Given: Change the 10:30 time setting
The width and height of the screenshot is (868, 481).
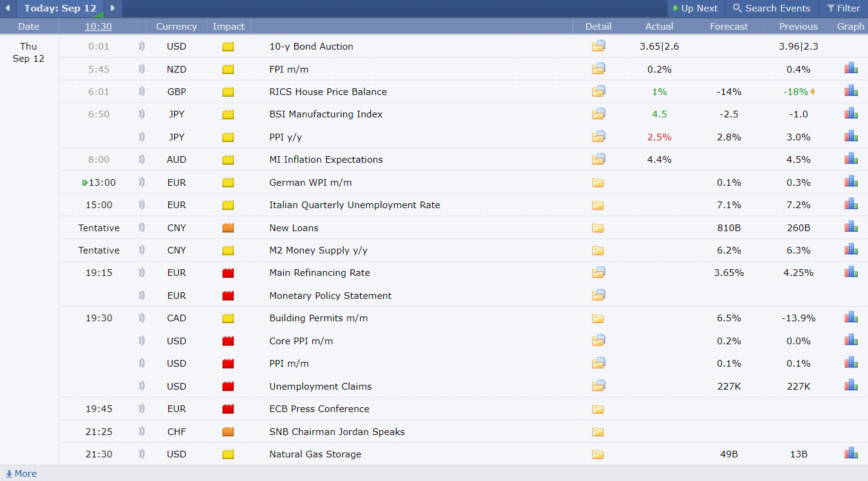Looking at the screenshot, I should 98,27.
